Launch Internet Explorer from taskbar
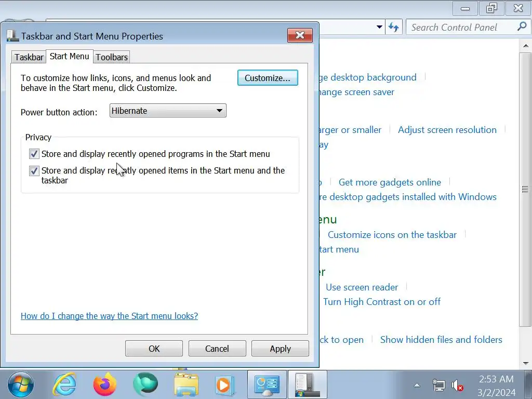 click(64, 384)
